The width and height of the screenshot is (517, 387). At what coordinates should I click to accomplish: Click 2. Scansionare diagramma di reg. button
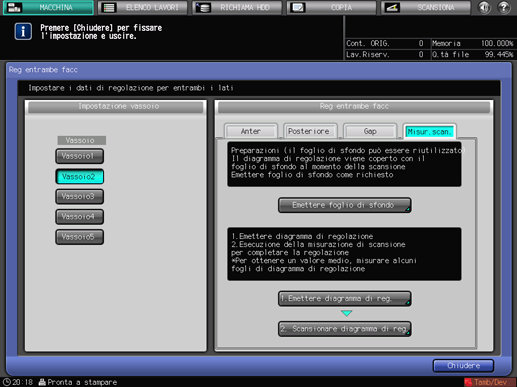coord(345,329)
